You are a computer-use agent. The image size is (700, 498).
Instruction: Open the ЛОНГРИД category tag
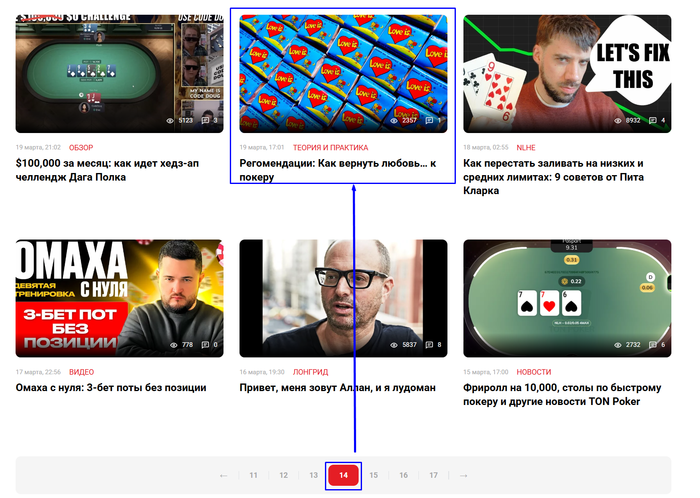(x=310, y=372)
